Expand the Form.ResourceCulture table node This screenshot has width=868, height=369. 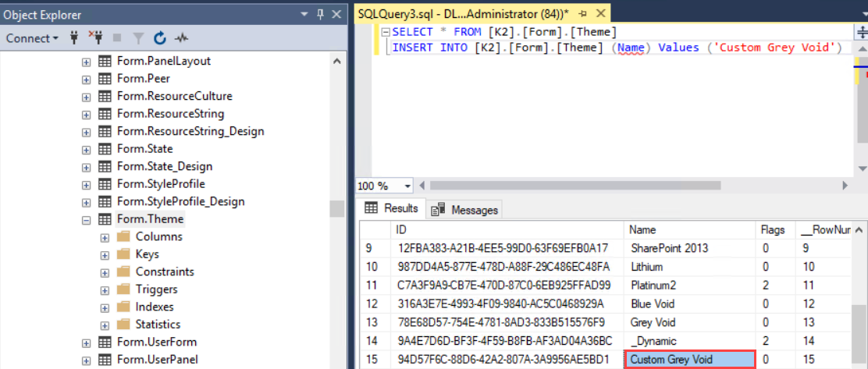coord(86,97)
